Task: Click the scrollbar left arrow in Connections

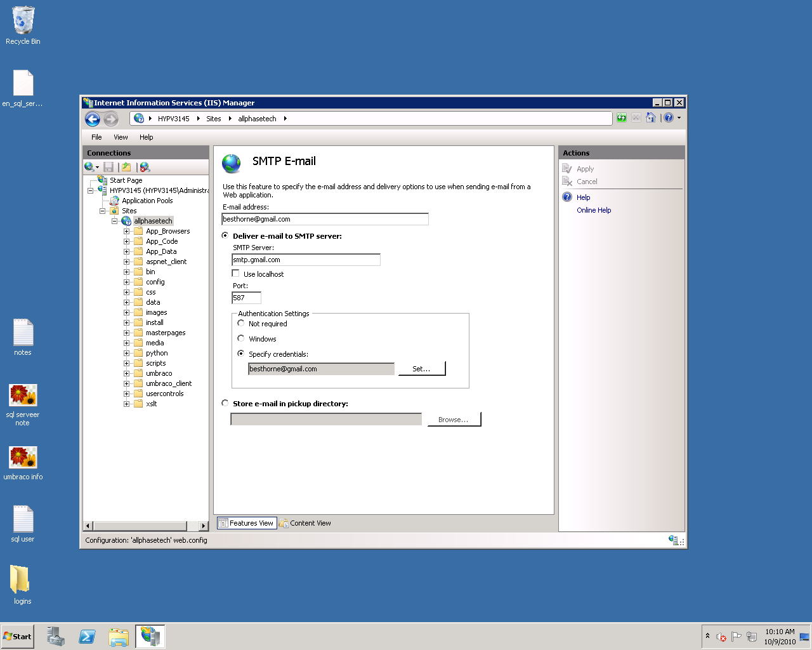Action: [88, 526]
